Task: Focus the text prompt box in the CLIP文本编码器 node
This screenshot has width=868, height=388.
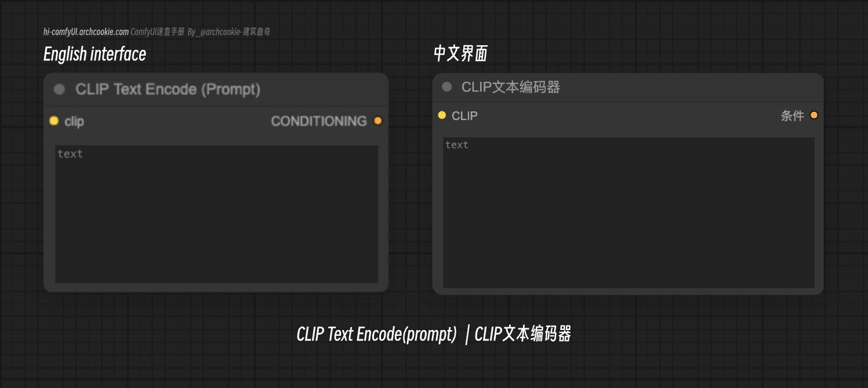Action: coord(629,212)
